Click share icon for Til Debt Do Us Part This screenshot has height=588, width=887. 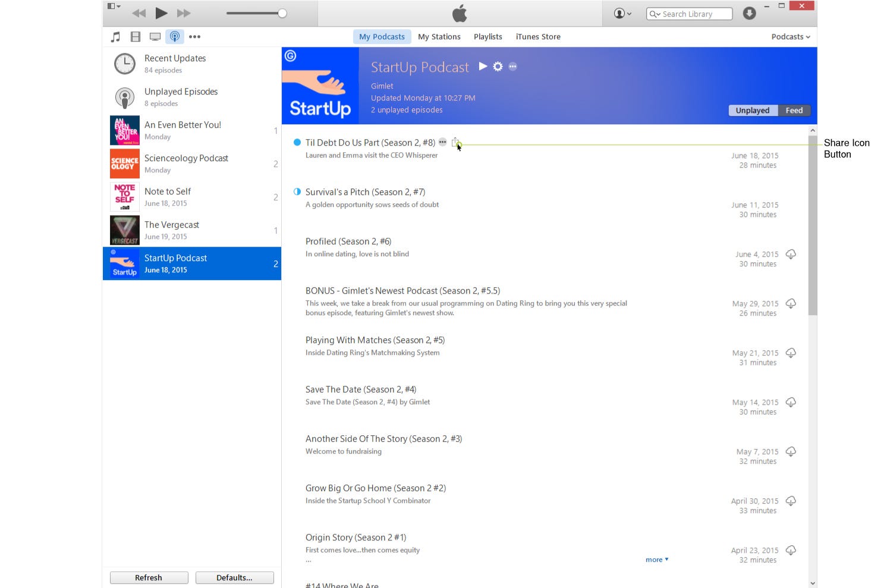tap(455, 142)
